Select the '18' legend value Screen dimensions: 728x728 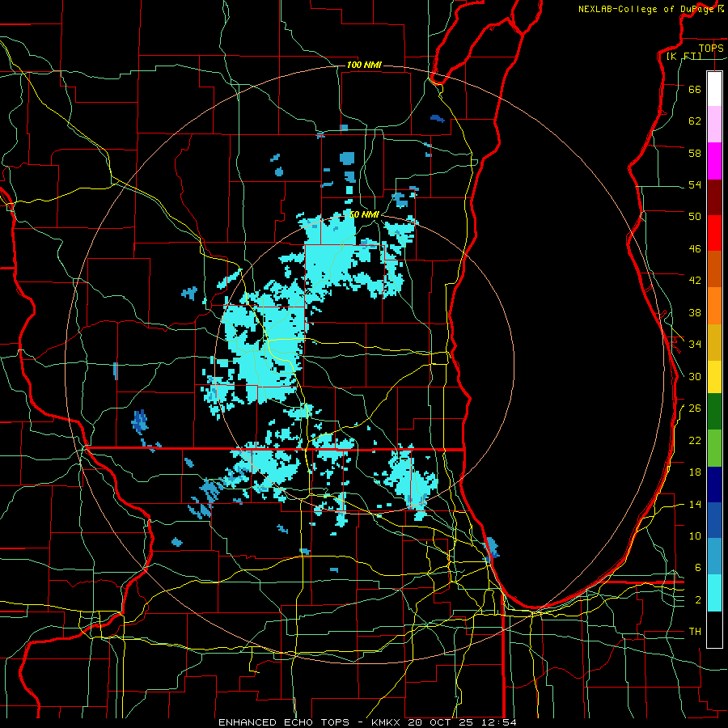(695, 472)
